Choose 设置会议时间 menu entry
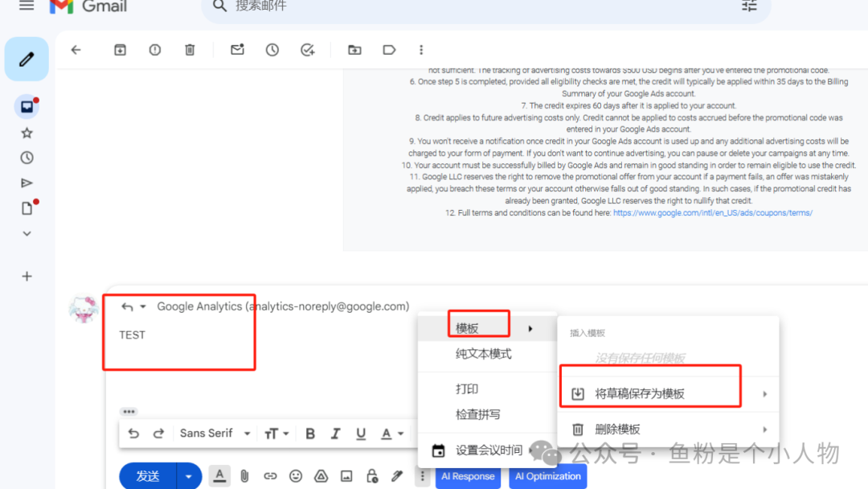This screenshot has height=489, width=868. 489,450
